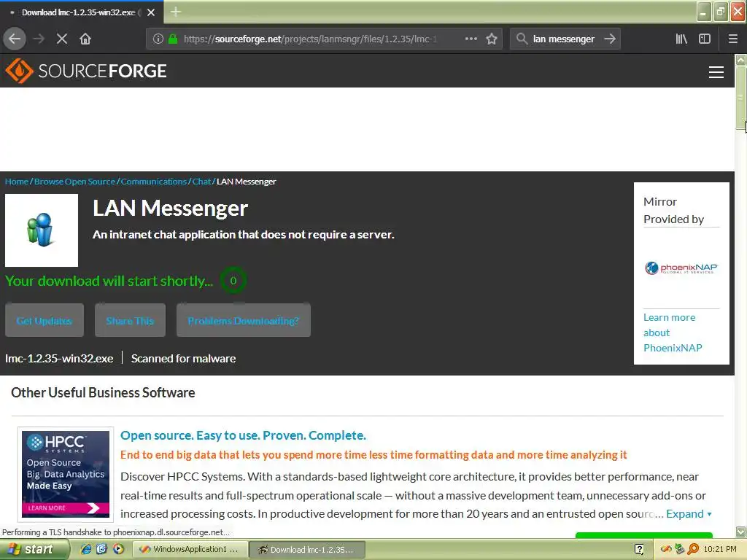The image size is (747, 560).
Task: Stop loading the page
Action: click(x=62, y=39)
